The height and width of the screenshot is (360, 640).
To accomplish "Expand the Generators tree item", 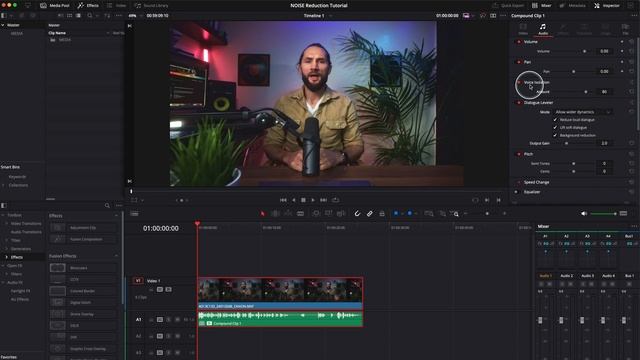I will [x=7, y=249].
